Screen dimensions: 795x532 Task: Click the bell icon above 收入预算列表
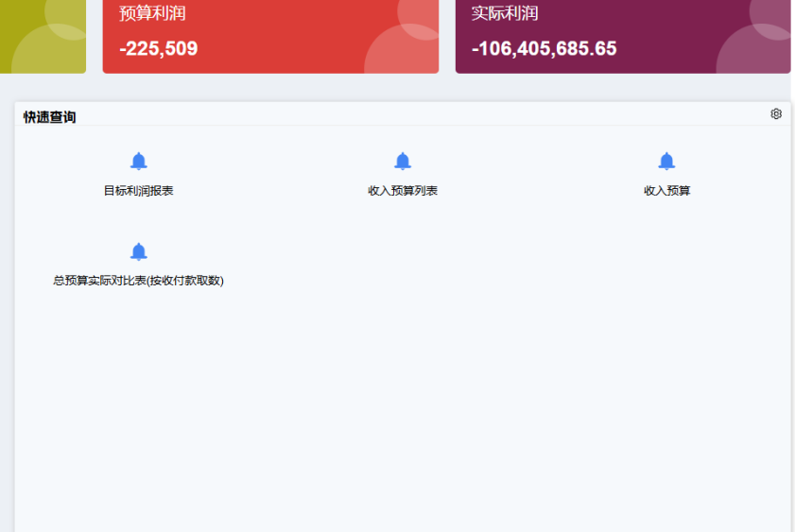coord(403,162)
